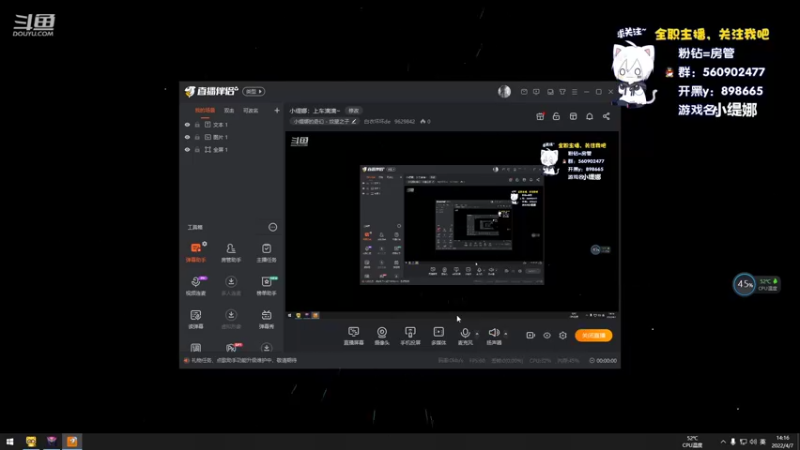This screenshot has width=800, height=450.
Task: Click the greyed download tool beside 视频连麦
Action: pyautogui.click(x=231, y=285)
